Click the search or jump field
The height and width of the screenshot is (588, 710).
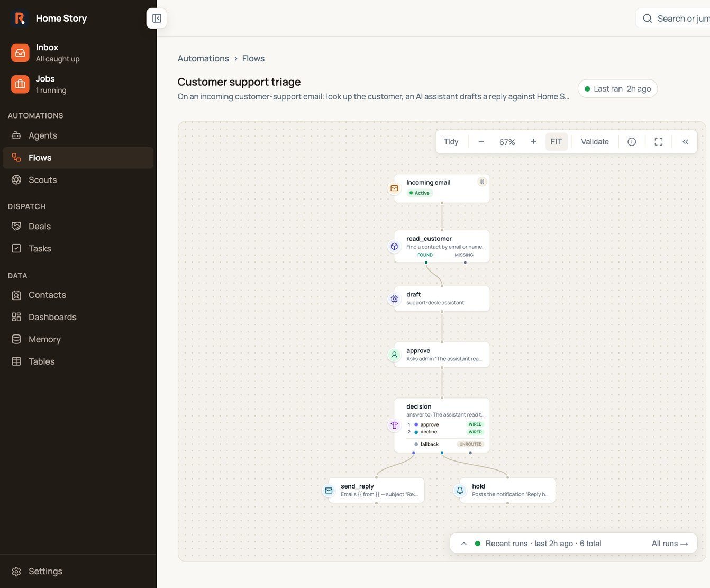click(x=672, y=19)
